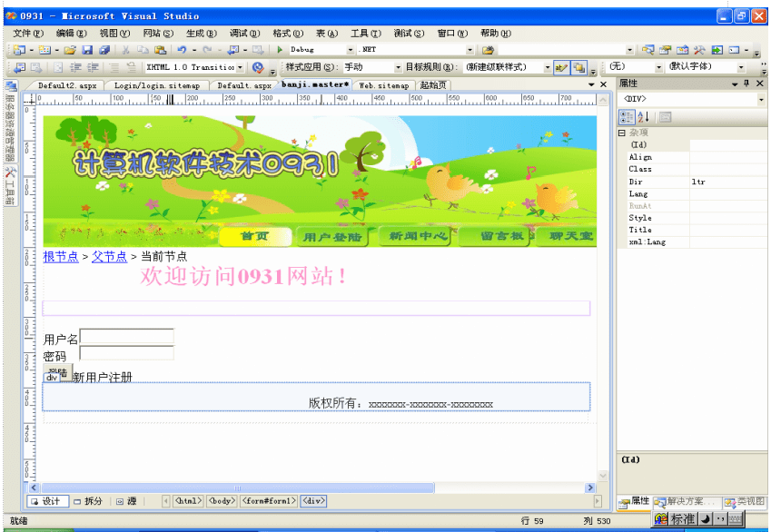Click the Increase Indent icon in formatting toolbar

click(x=93, y=67)
